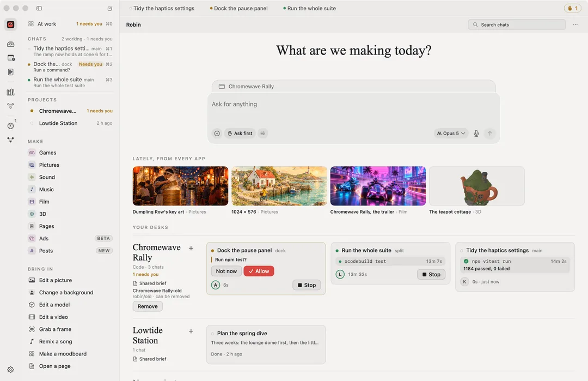Open the Lowtide Station project in sidebar
The width and height of the screenshot is (588, 381).
point(70,123)
